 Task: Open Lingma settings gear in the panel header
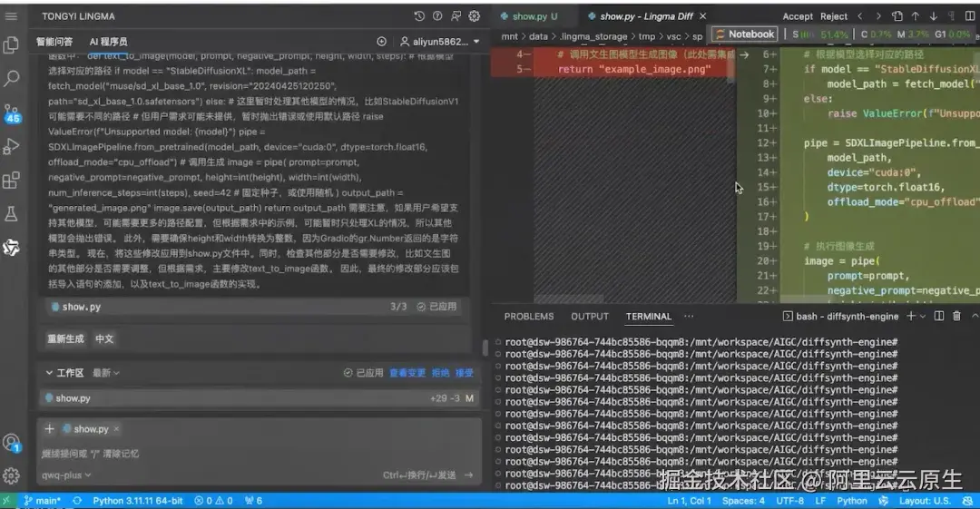(x=475, y=16)
